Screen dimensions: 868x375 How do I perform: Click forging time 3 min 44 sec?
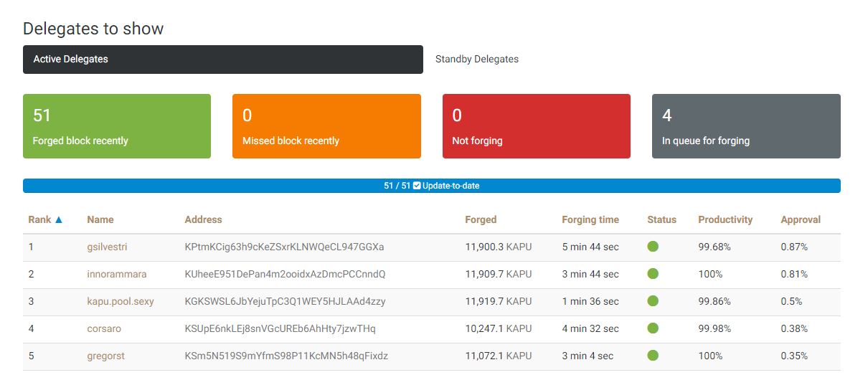(590, 274)
